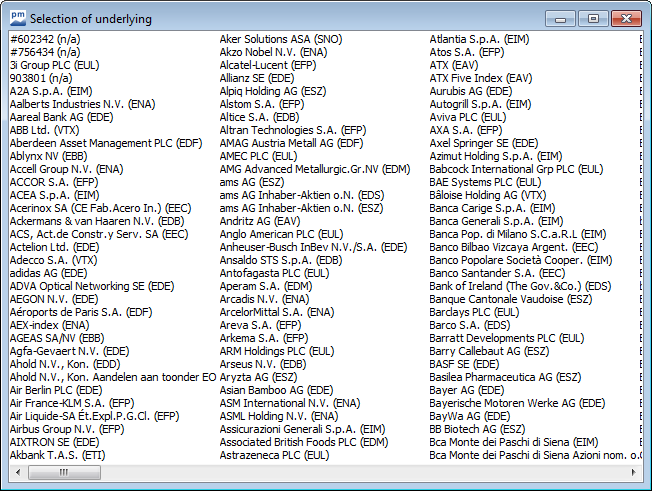Viewport: 652px width, 491px height.
Task: Select AEX-index (ENA) entry
Action: (x=49, y=324)
